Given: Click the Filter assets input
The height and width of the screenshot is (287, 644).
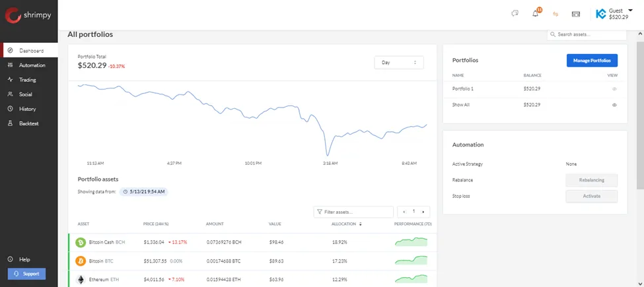Looking at the screenshot, I should [353, 212].
